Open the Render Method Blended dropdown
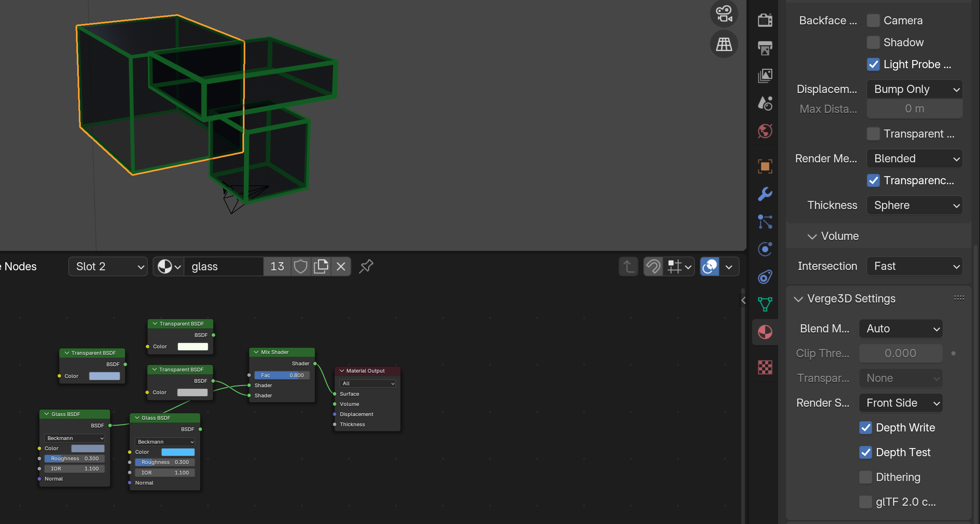The image size is (980, 524). click(x=915, y=158)
